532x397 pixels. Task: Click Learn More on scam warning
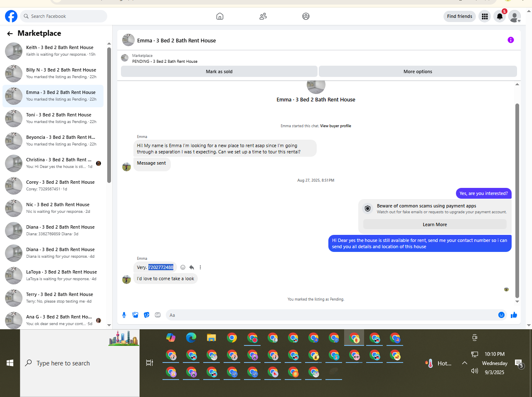point(435,224)
